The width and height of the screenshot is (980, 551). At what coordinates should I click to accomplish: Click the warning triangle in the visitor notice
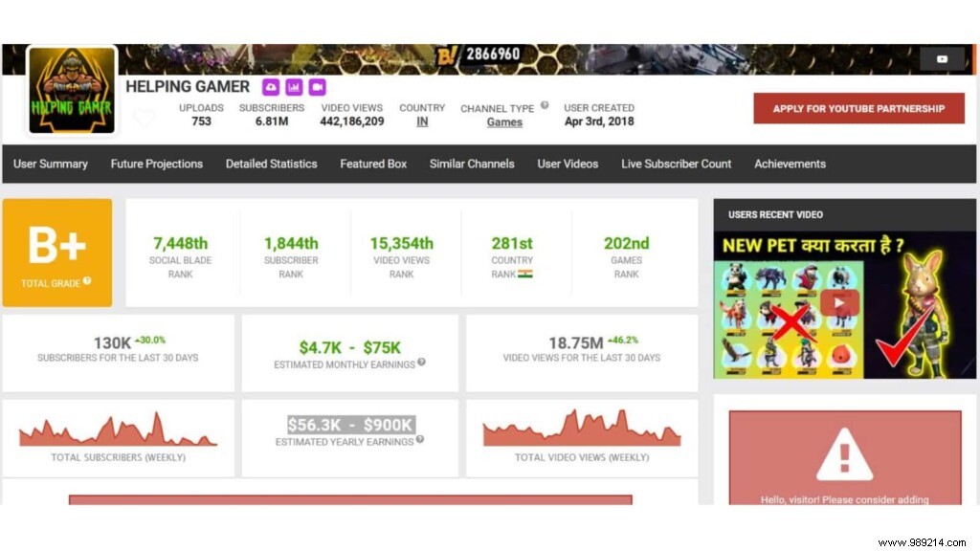843,452
